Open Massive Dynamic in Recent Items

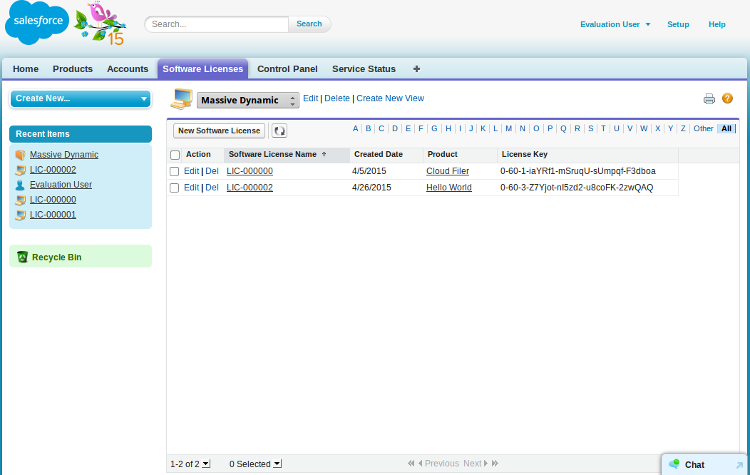pyautogui.click(x=64, y=155)
